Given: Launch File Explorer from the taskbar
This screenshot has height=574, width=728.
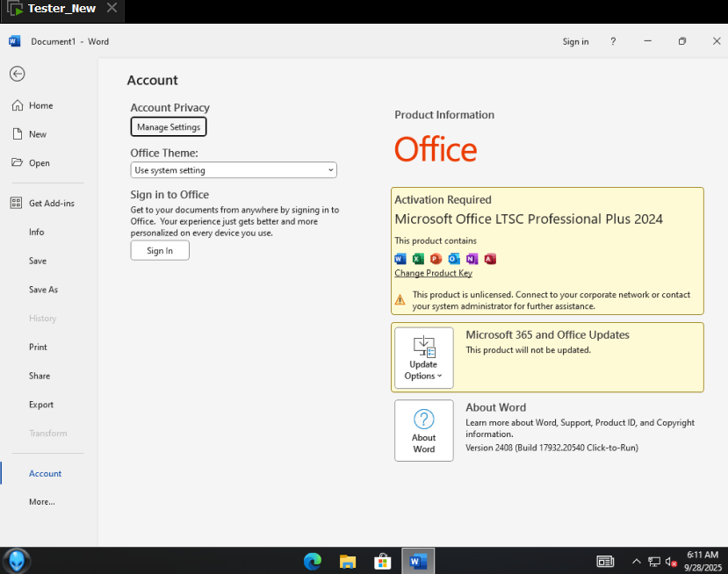Looking at the screenshot, I should click(348, 561).
